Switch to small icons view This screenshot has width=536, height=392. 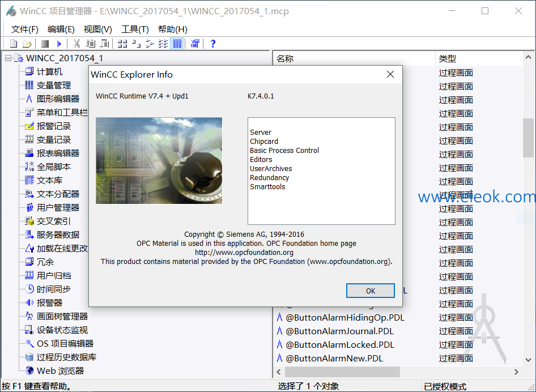pyautogui.click(x=137, y=44)
